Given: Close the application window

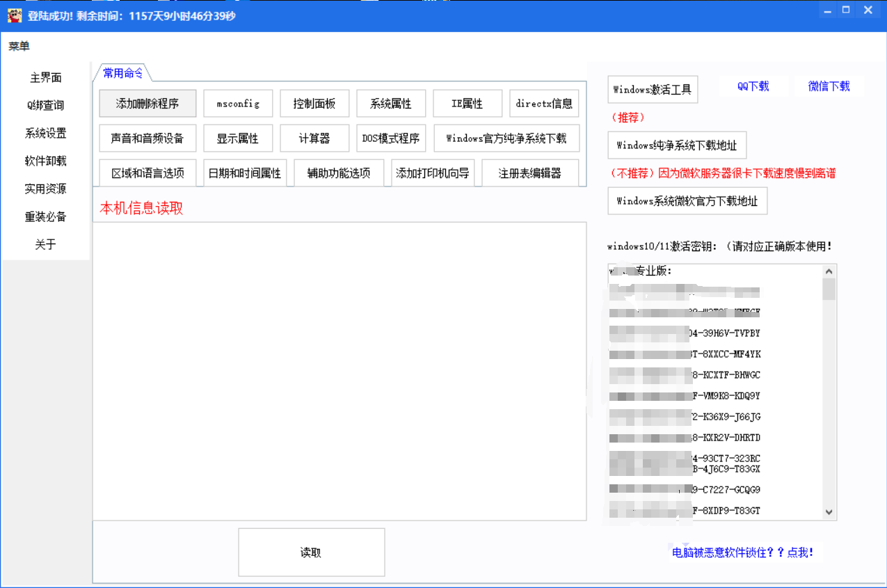Looking at the screenshot, I should click(868, 10).
